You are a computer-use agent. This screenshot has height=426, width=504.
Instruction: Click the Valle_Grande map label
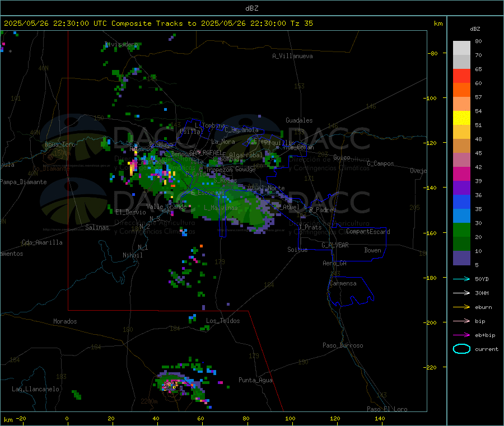[x=166, y=207]
